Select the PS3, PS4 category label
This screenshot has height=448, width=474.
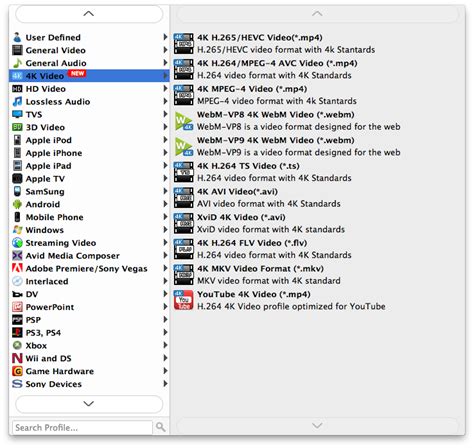tap(43, 333)
